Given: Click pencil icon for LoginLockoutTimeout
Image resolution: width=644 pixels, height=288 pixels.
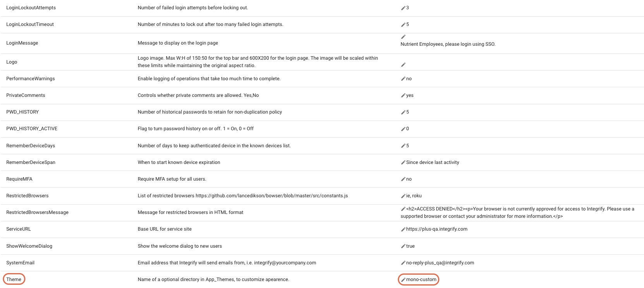Looking at the screenshot, I should coord(403,24).
